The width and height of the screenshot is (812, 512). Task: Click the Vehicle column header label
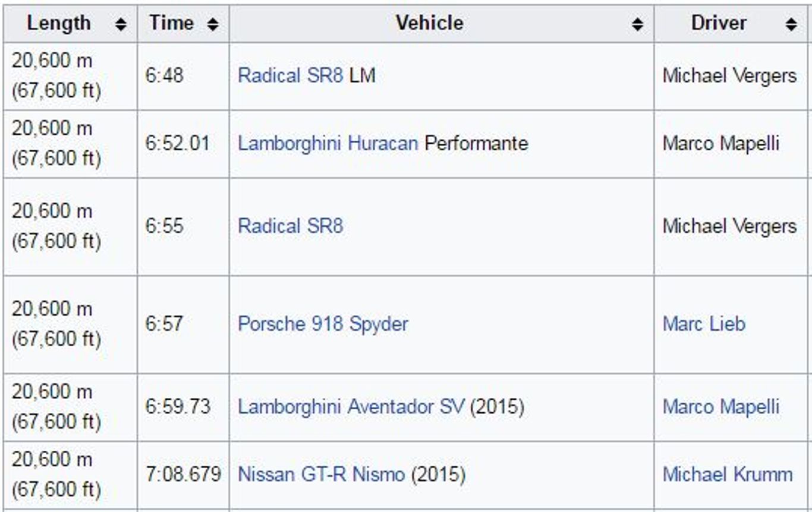(x=429, y=23)
